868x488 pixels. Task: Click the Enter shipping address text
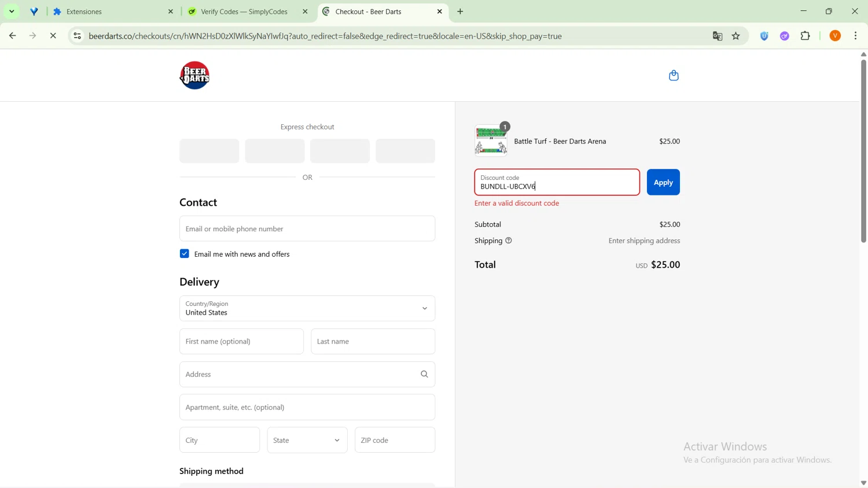pos(644,241)
